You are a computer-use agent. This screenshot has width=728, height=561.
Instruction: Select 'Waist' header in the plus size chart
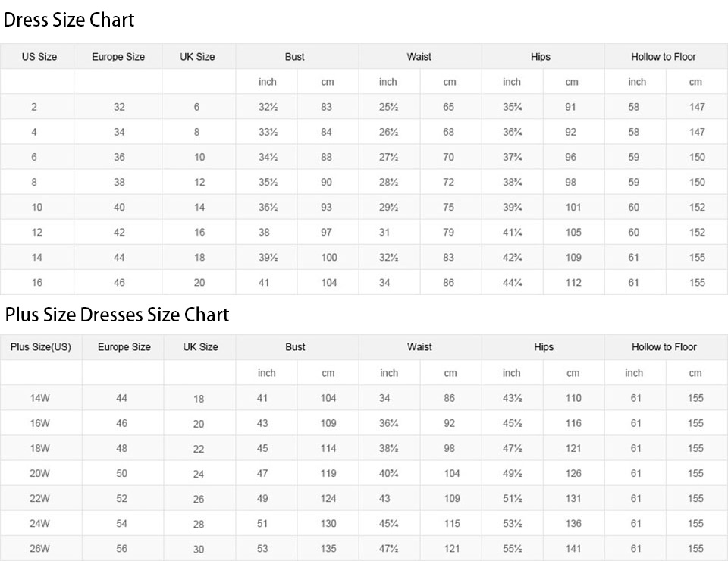(419, 347)
